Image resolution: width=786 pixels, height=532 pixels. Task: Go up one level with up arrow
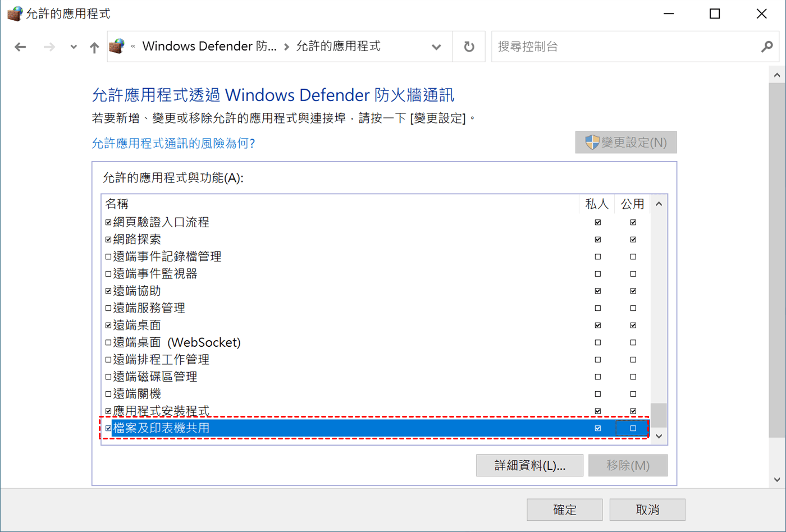(x=94, y=47)
